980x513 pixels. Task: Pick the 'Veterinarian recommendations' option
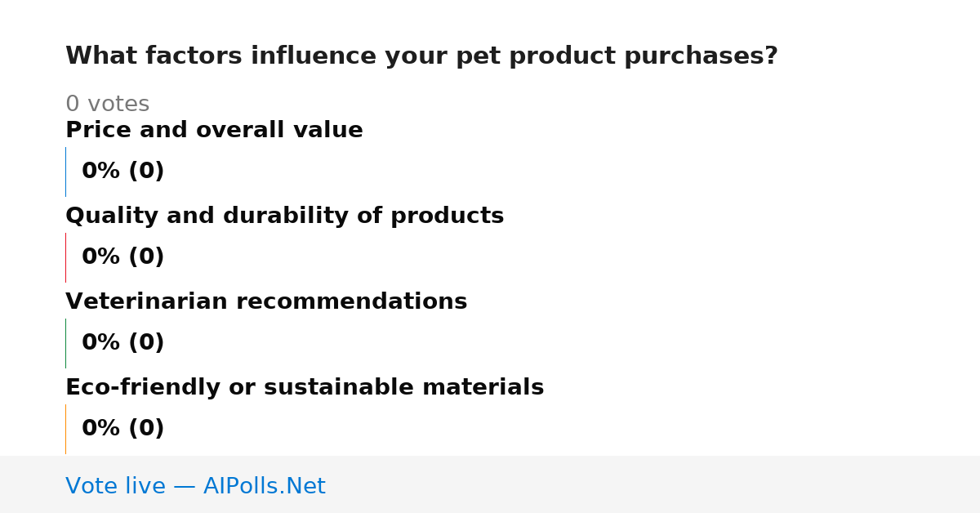pos(266,302)
